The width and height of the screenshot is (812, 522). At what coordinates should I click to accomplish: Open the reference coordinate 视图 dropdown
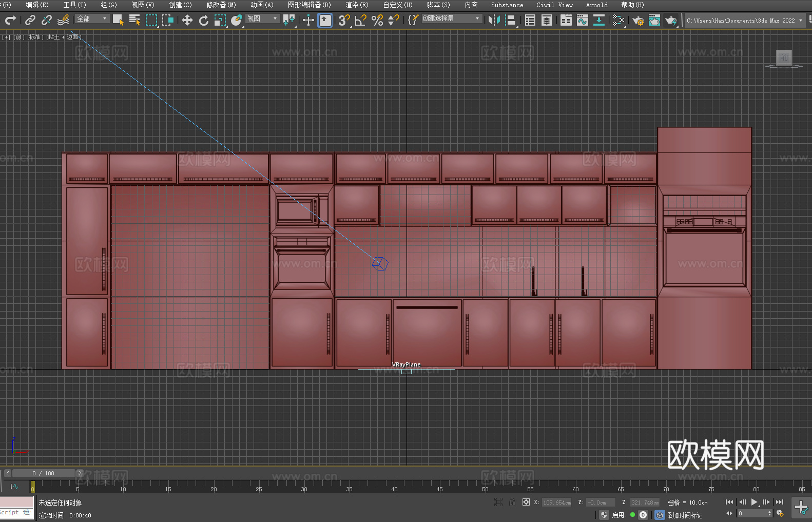[x=263, y=18]
